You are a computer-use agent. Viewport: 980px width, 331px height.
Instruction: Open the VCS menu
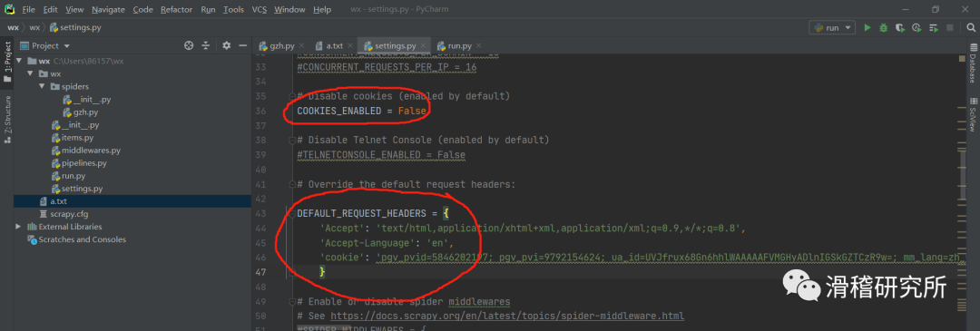(259, 9)
